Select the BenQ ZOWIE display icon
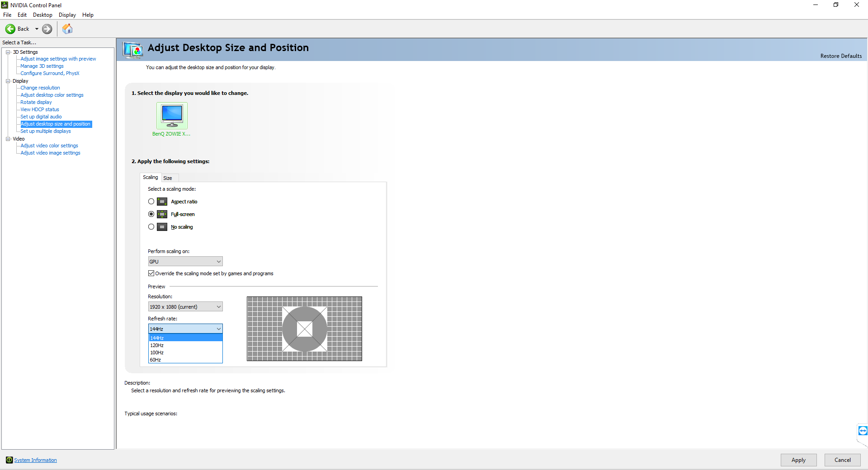Viewport: 868px width, 470px height. (172, 116)
